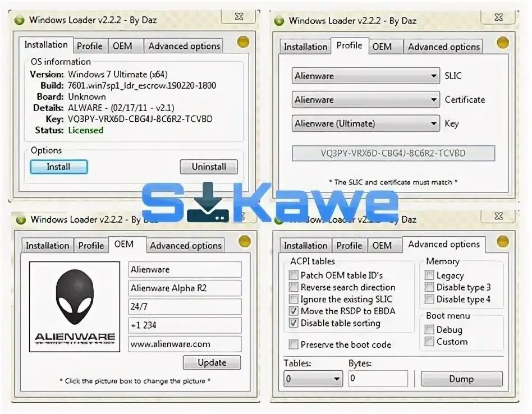Switch to Profile tab in the OEM window

pos(91,246)
